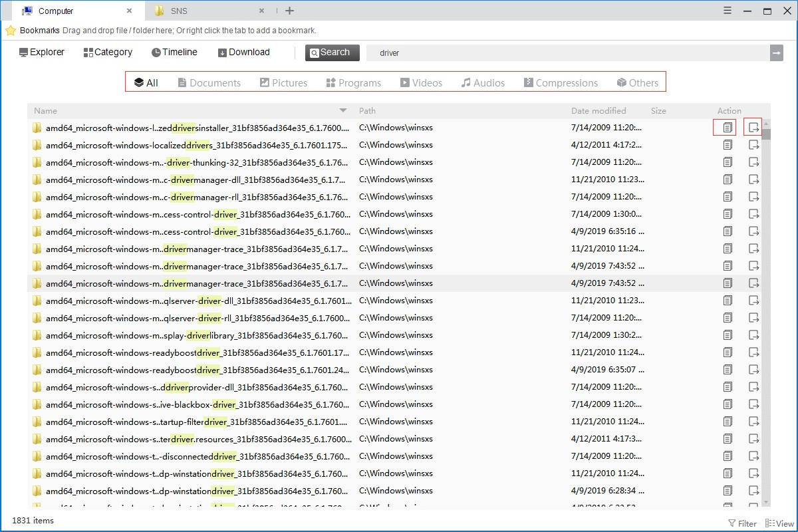Open the hamburger menu in title bar
The height and width of the screenshot is (532, 798).
tap(728, 11)
